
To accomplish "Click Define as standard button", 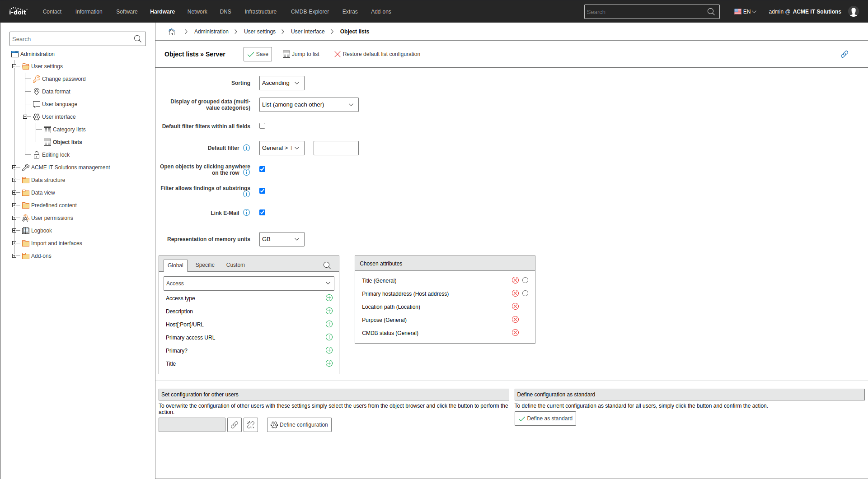I will [545, 419].
